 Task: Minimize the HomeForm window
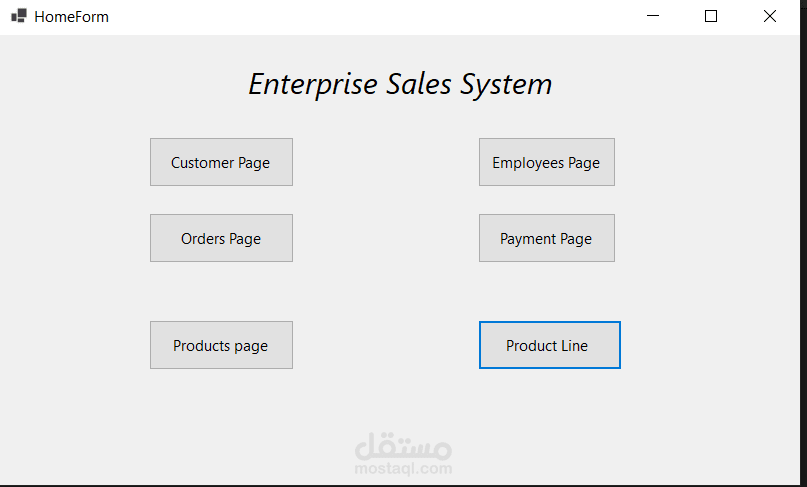click(653, 16)
